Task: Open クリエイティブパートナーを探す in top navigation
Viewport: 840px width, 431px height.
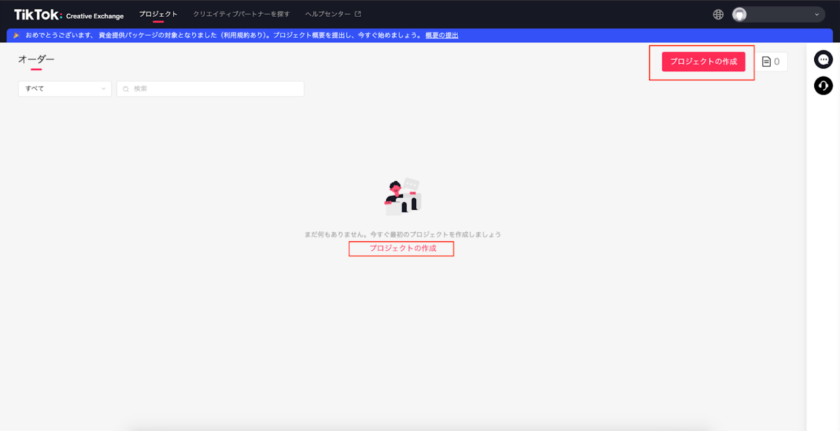Action: 241,15
